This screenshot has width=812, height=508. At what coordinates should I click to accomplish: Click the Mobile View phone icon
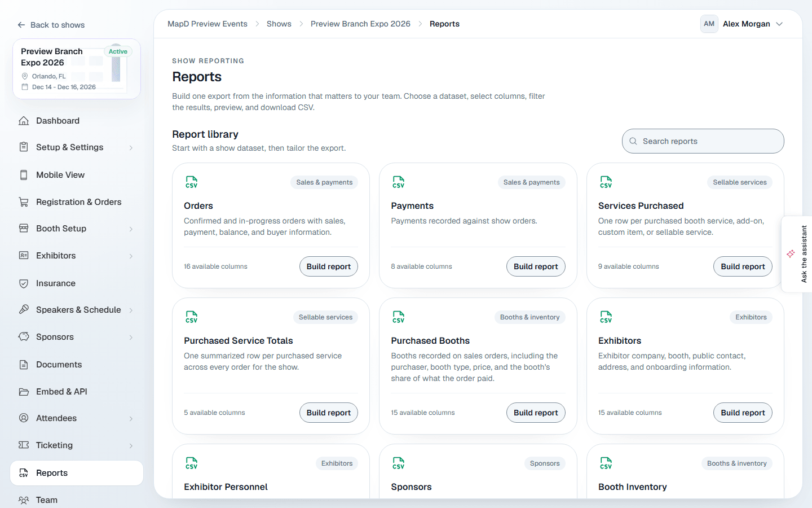[x=24, y=175]
